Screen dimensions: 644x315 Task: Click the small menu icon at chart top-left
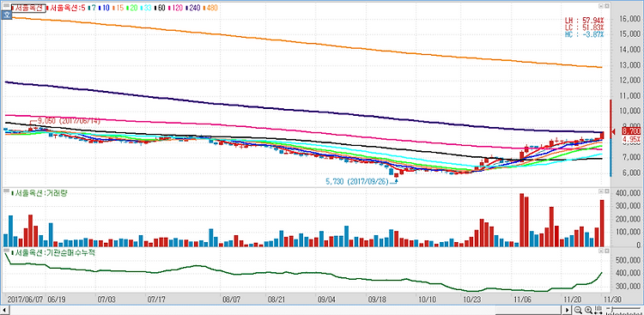point(7,6)
